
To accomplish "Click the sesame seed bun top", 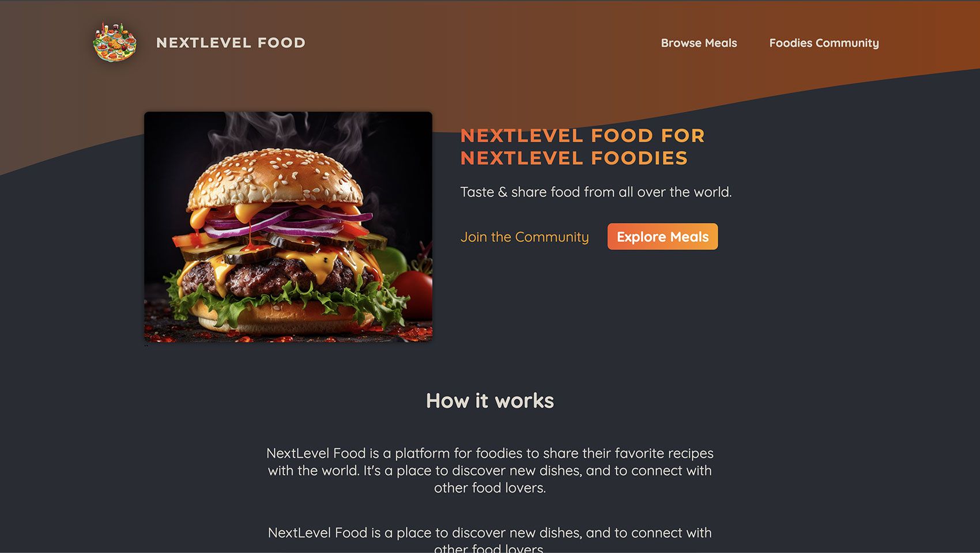I will tap(276, 176).
